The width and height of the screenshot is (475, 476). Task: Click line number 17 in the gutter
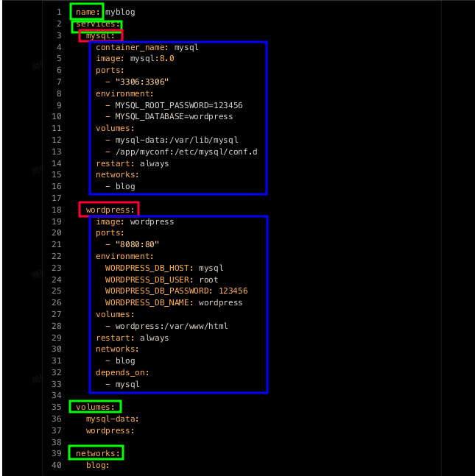click(57, 198)
